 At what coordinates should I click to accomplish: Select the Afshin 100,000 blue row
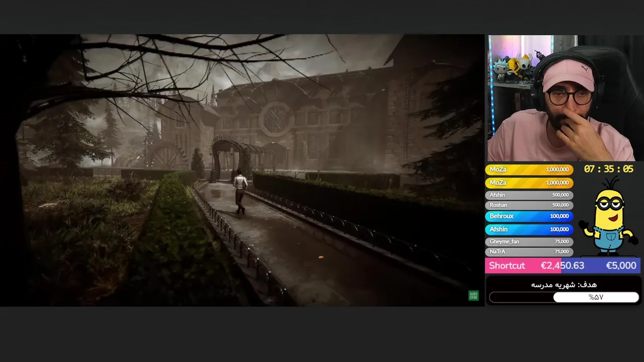click(x=529, y=229)
